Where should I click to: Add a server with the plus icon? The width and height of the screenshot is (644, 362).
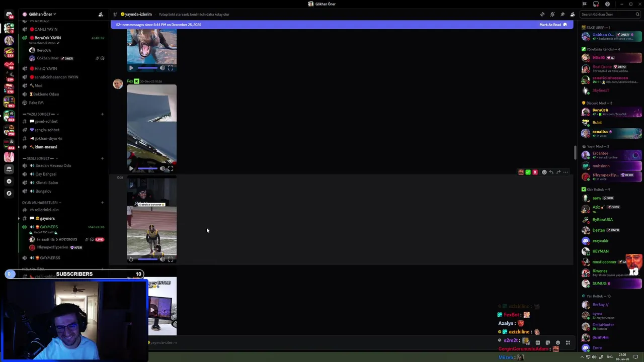[x=9, y=181]
